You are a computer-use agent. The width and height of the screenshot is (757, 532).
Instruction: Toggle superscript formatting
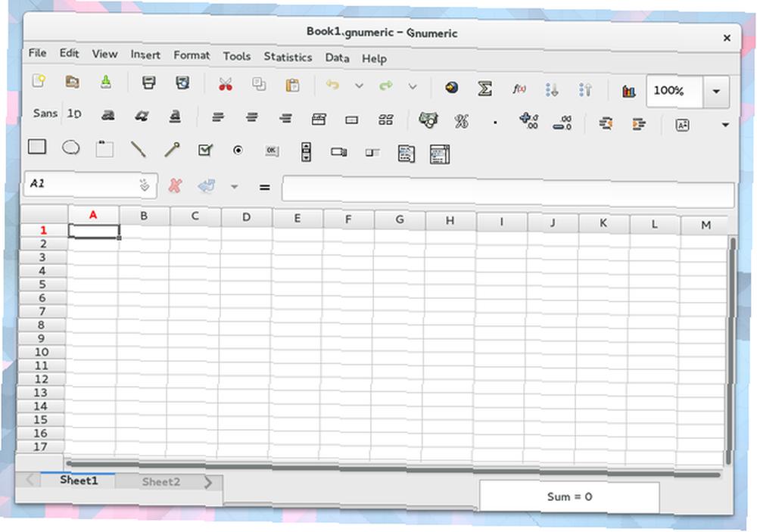pos(682,125)
